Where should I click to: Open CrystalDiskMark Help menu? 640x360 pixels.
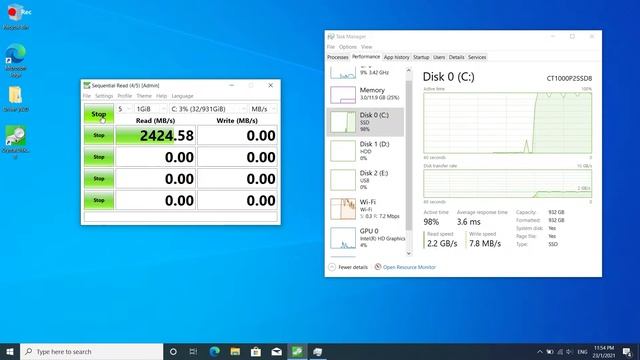click(x=162, y=96)
